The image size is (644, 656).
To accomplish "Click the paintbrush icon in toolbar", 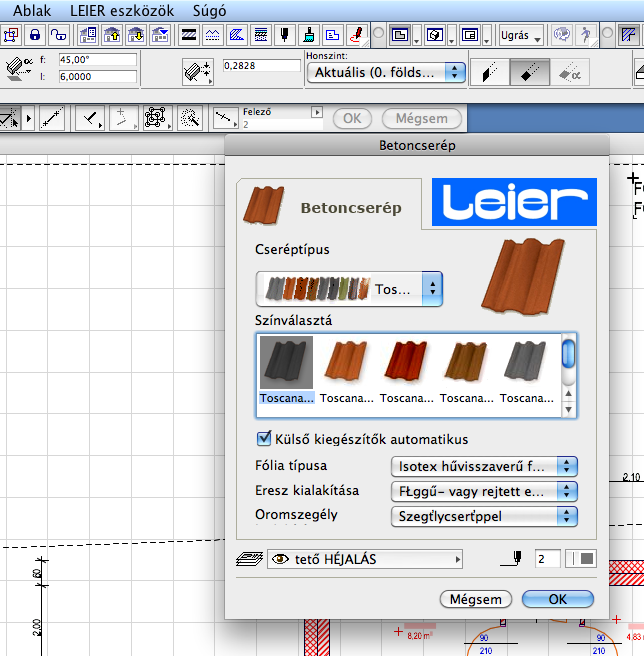I will (x=309, y=35).
